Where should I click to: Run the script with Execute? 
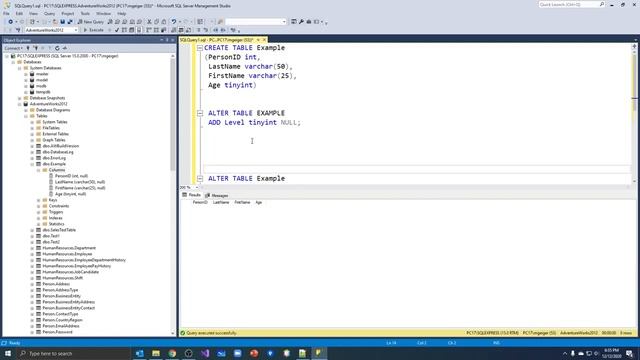click(93, 30)
